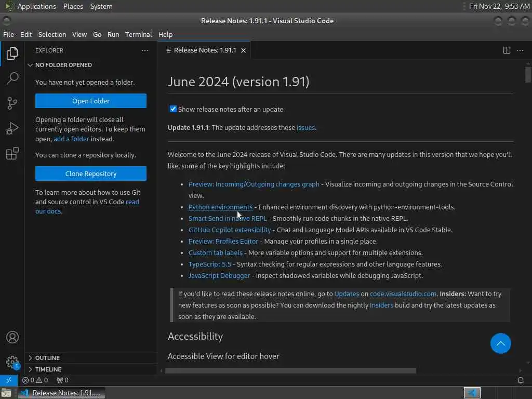Viewport: 532px width, 399px height.
Task: Click the Applications menu logo icon
Action: tap(9, 6)
